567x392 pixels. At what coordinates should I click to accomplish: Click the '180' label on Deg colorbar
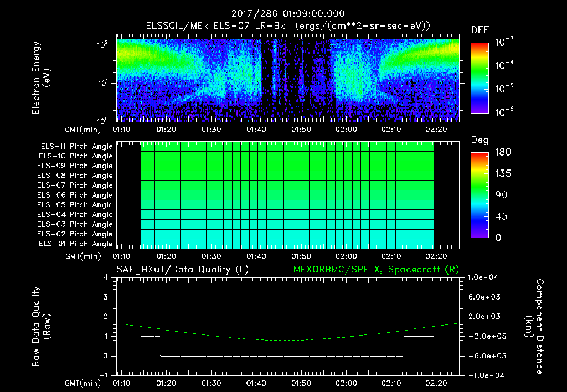pyautogui.click(x=503, y=152)
